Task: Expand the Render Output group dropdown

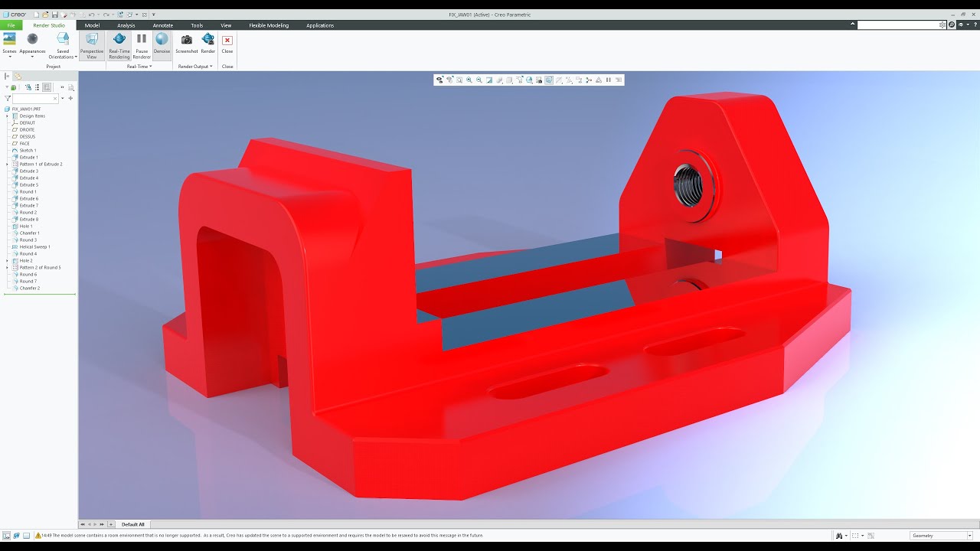Action: (195, 67)
